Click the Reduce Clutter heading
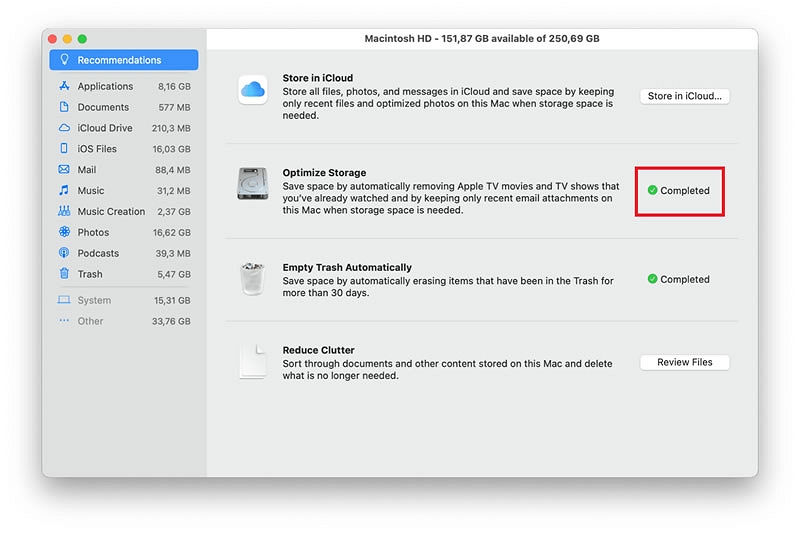 [318, 350]
